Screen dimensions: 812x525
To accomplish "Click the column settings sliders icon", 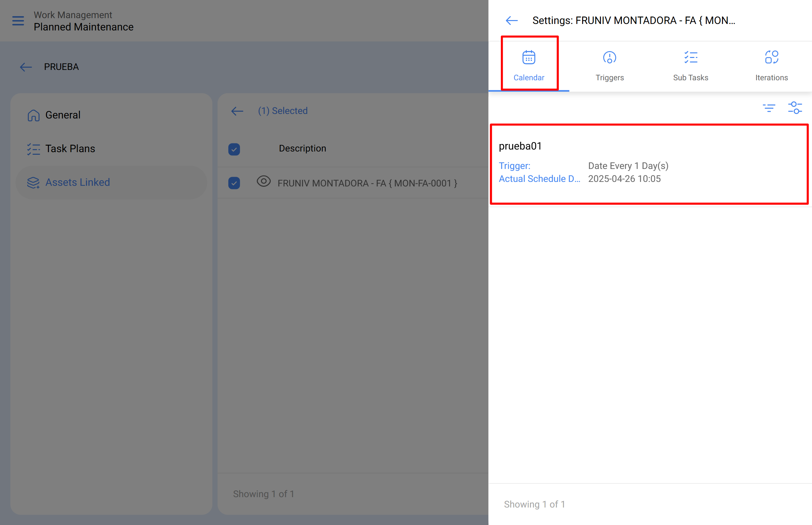I will coord(795,107).
